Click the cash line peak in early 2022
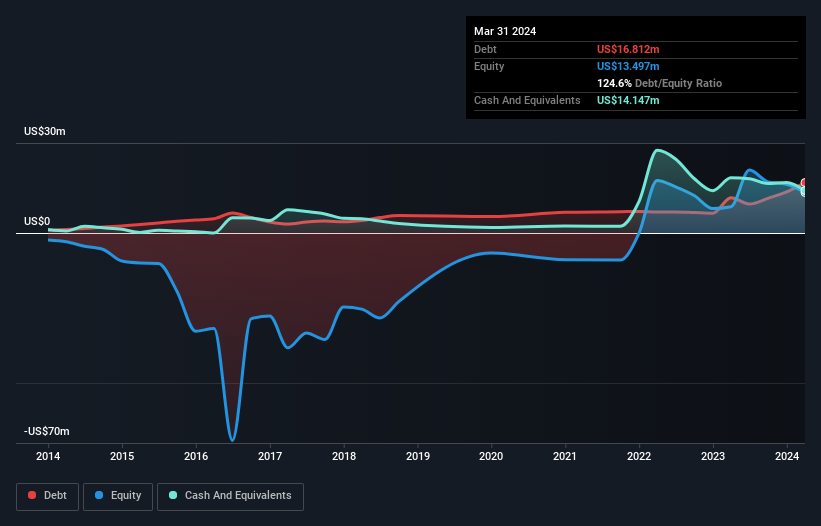The image size is (821, 526). tap(657, 151)
